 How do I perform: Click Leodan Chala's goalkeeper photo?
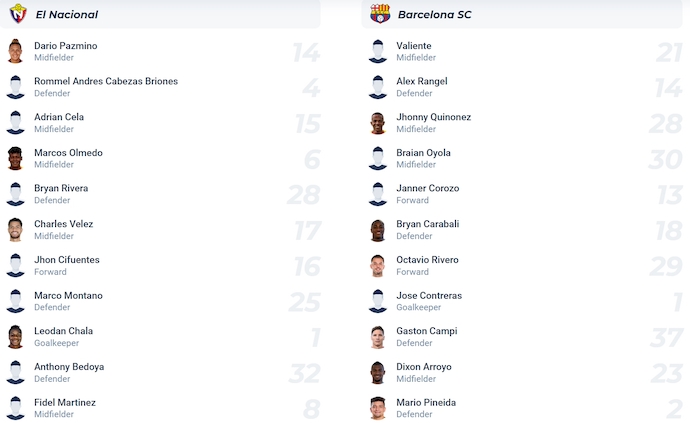pos(15,337)
